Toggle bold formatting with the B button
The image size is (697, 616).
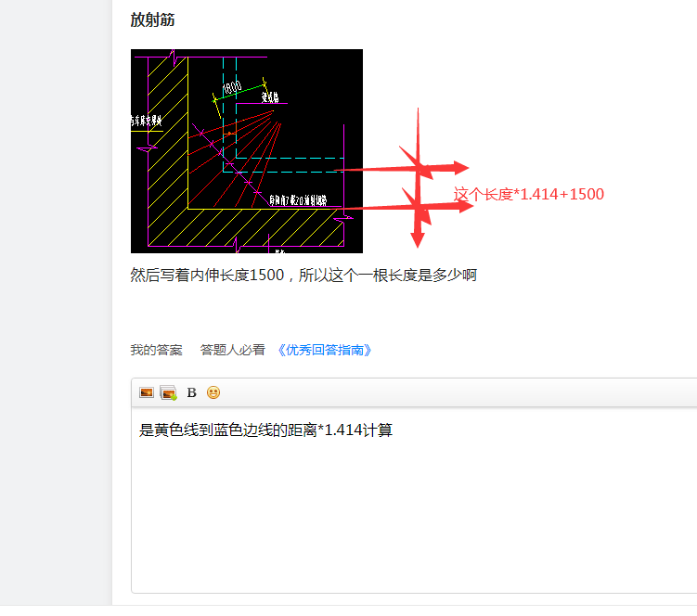[x=191, y=393]
